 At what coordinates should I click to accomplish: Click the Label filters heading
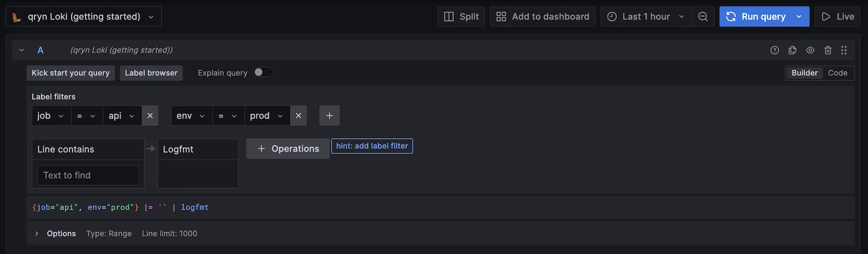[53, 97]
